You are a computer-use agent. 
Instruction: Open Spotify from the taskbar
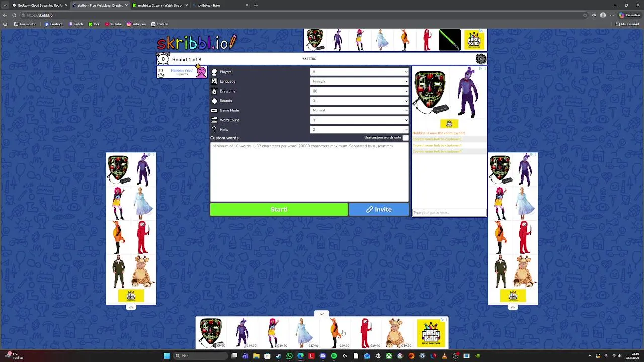click(334, 356)
